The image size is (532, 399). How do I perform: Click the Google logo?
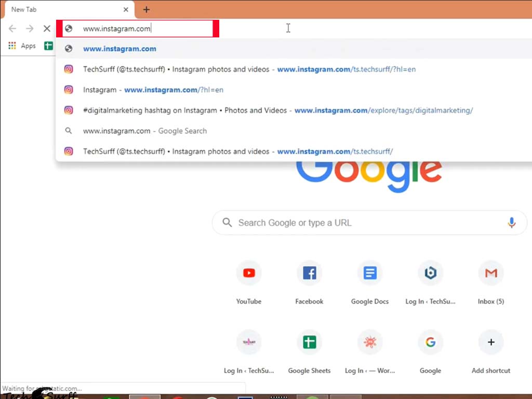(369, 177)
